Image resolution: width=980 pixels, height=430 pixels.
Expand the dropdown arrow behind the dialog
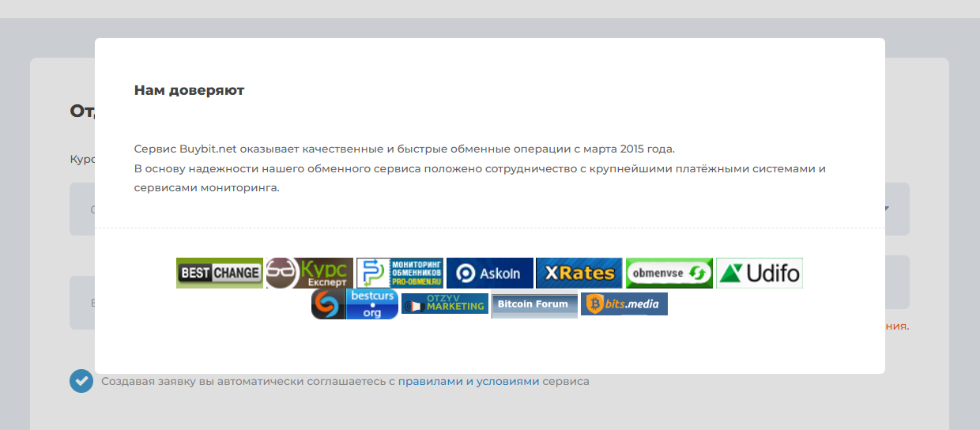click(x=887, y=209)
